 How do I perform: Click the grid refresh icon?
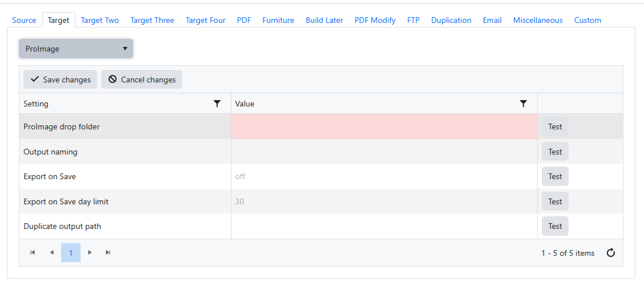click(611, 253)
